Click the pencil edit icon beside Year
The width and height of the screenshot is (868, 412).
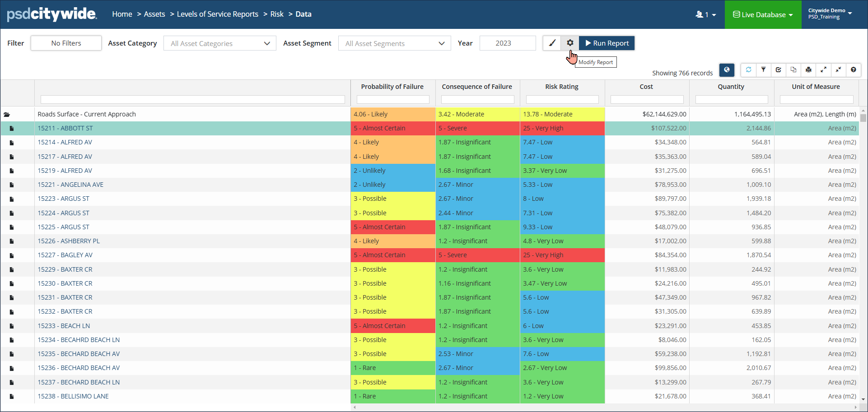[x=552, y=43]
